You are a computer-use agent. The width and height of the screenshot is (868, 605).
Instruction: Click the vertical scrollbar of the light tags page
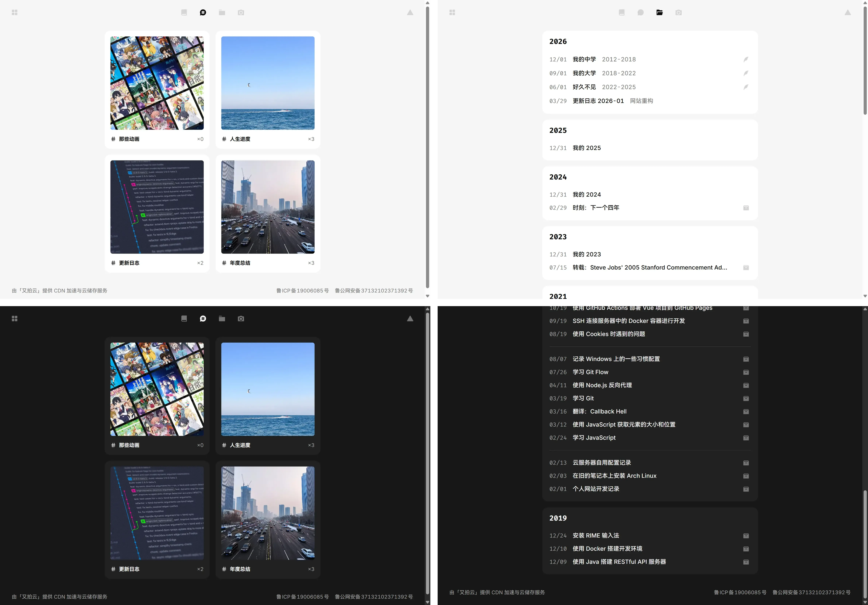point(427,147)
